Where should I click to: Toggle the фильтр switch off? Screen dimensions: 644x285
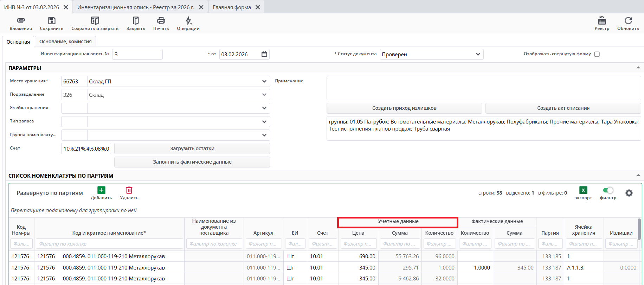[608, 190]
